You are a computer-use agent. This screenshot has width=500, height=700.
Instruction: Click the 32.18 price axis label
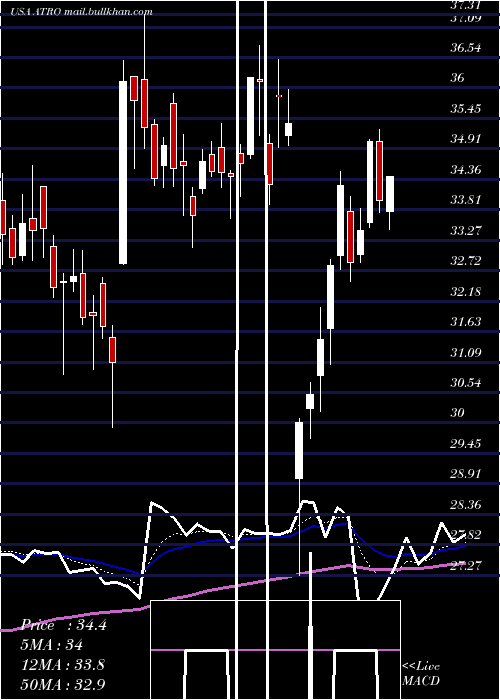coord(466,292)
